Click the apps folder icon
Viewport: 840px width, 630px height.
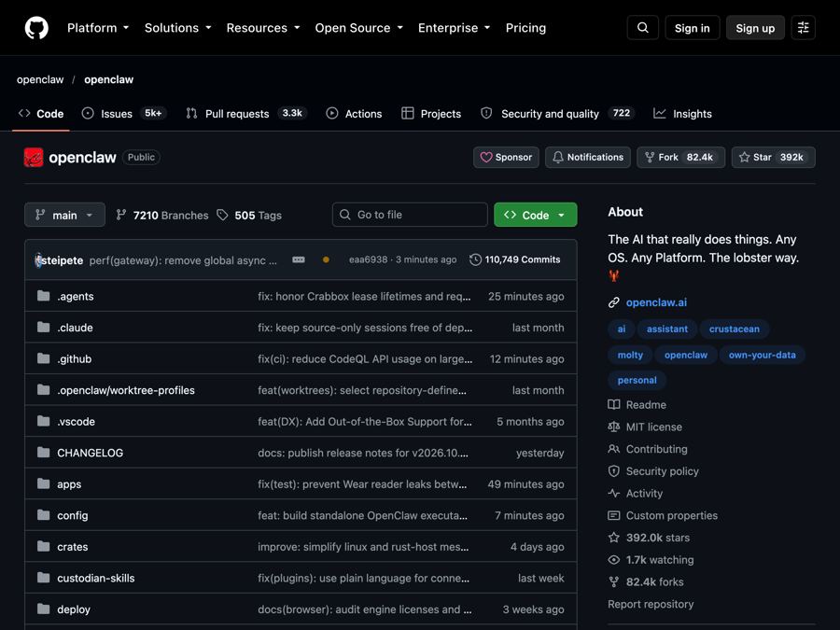coord(43,483)
